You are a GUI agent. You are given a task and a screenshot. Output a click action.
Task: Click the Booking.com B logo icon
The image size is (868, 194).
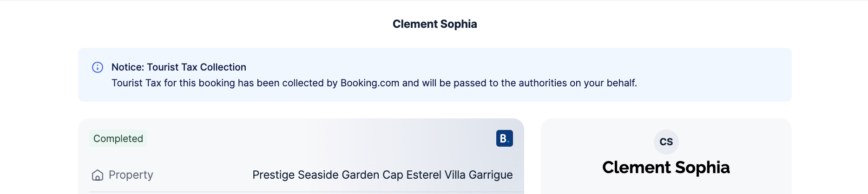(x=504, y=138)
